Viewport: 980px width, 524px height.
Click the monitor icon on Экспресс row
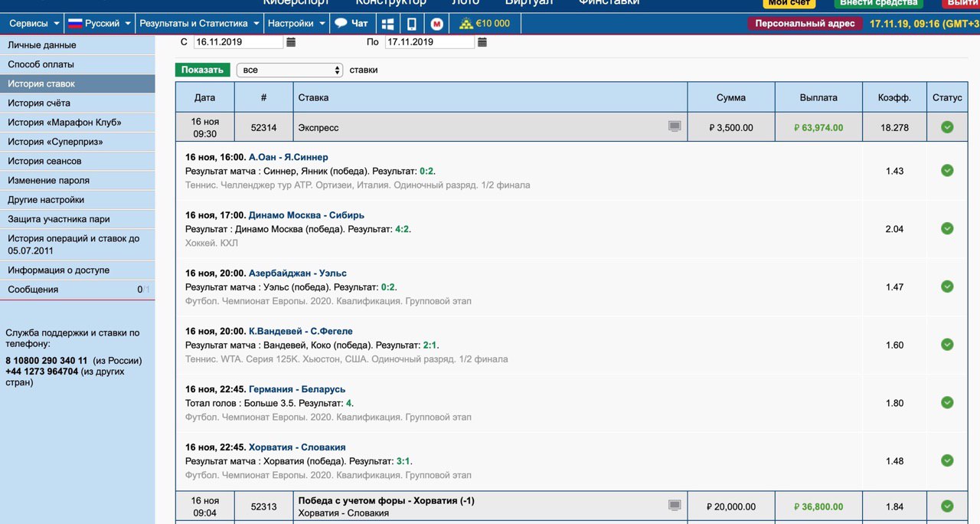click(x=675, y=126)
